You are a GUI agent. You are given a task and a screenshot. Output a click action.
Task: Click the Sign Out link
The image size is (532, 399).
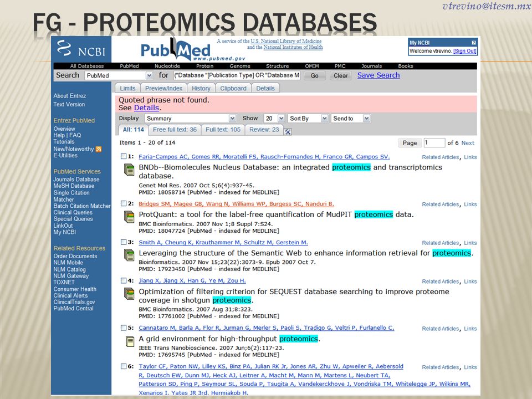(465, 51)
